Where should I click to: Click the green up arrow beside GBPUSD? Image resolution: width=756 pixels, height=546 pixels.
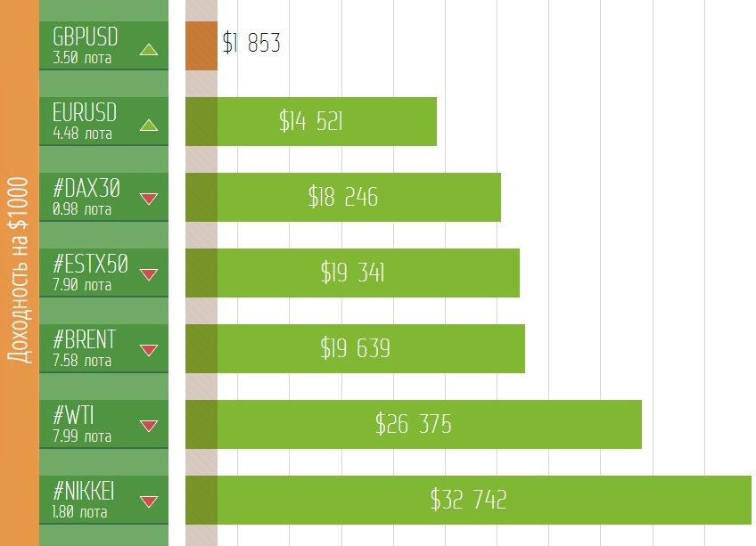point(149,50)
